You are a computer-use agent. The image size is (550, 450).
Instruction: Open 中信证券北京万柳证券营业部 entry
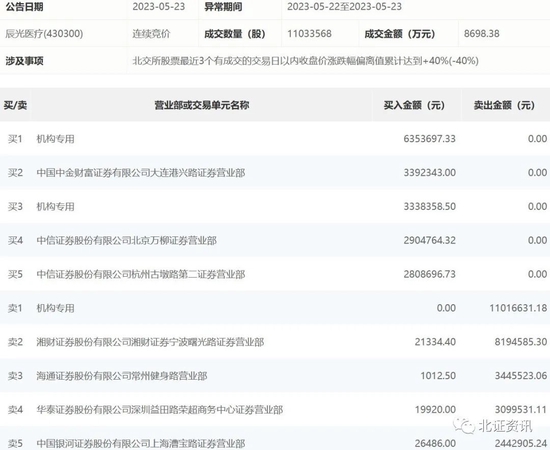coord(126,240)
